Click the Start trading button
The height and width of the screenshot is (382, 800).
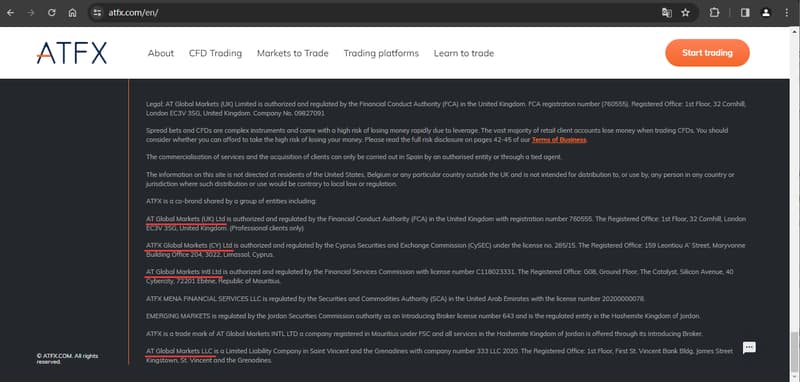(707, 53)
